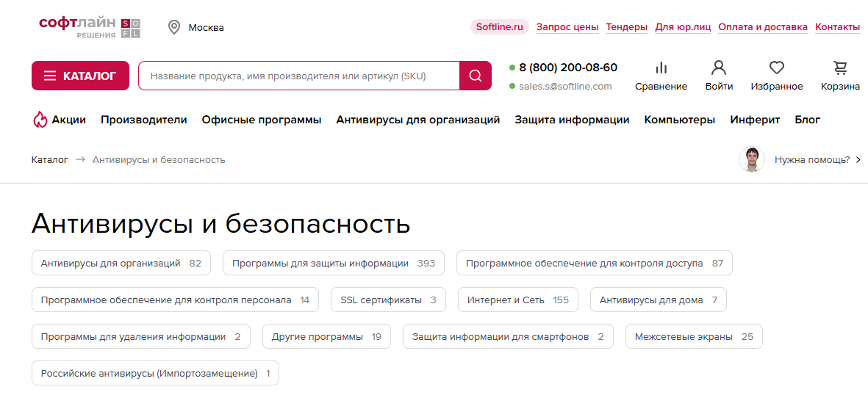Click the Войти user icon
The height and width of the screenshot is (395, 868).
719,68
